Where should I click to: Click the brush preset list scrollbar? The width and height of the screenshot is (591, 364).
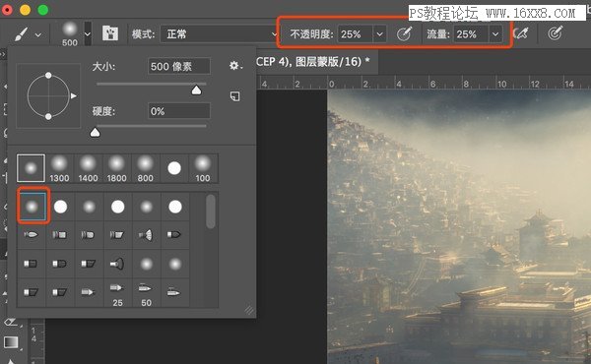tap(211, 211)
